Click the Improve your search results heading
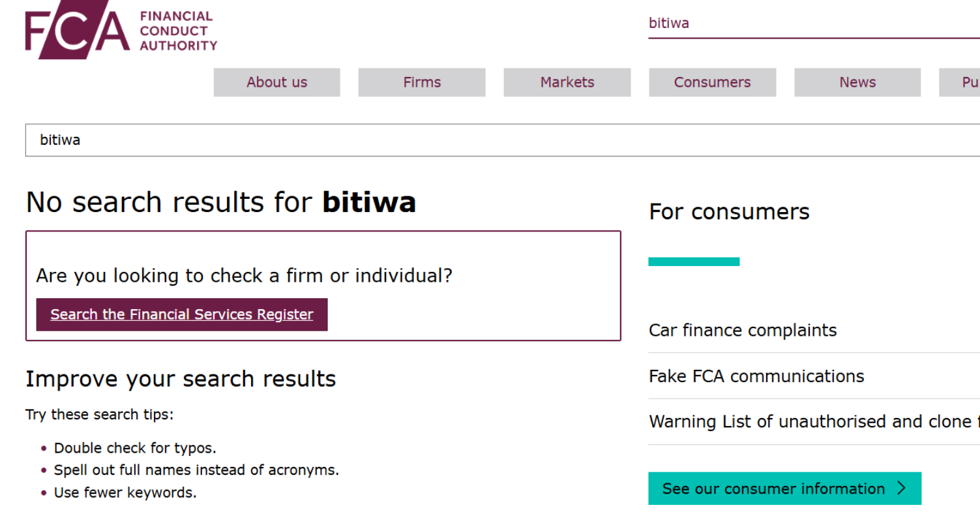This screenshot has width=980, height=512. click(181, 379)
